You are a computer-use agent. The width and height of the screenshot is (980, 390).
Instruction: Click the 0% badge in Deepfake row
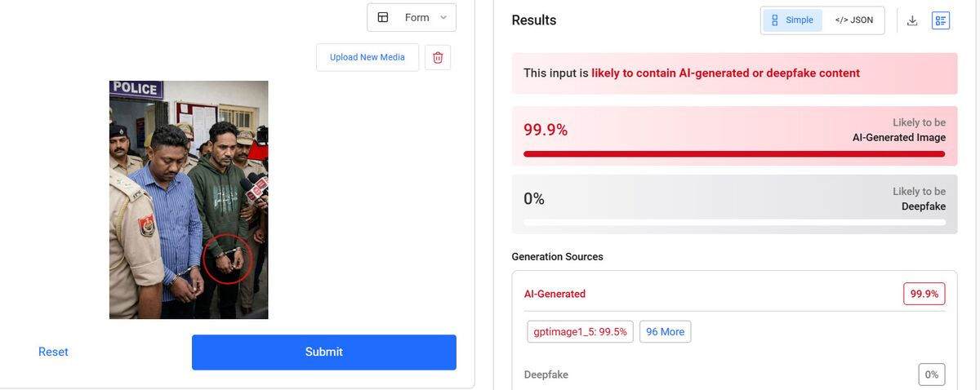coord(931,374)
